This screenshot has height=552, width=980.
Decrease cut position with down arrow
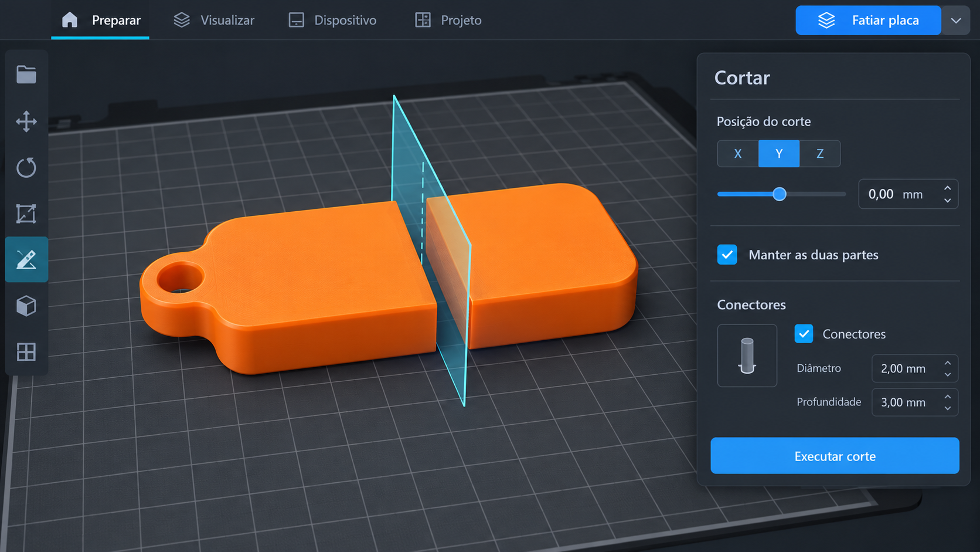948,201
